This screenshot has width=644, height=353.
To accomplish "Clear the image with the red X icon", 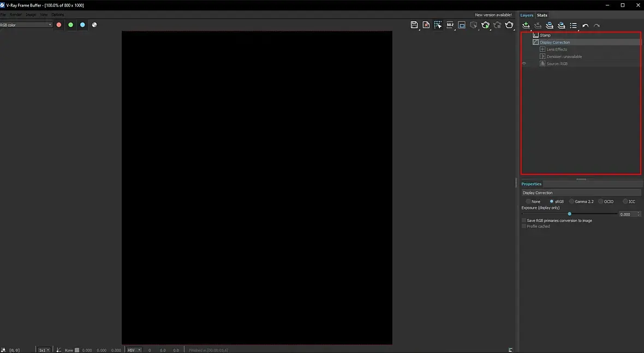I will [x=426, y=25].
